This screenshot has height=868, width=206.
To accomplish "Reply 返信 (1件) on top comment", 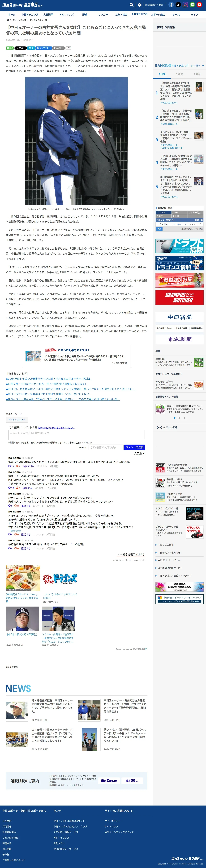I will (x=28, y=466).
